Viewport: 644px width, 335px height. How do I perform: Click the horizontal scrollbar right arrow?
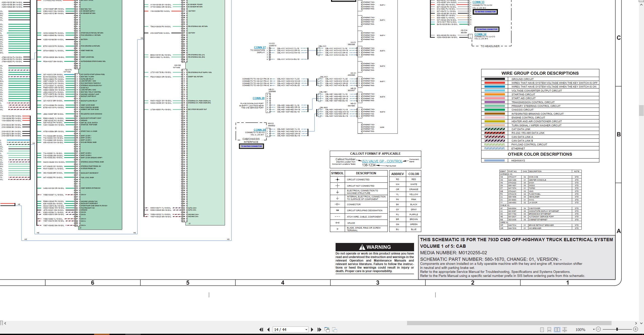[x=636, y=323]
